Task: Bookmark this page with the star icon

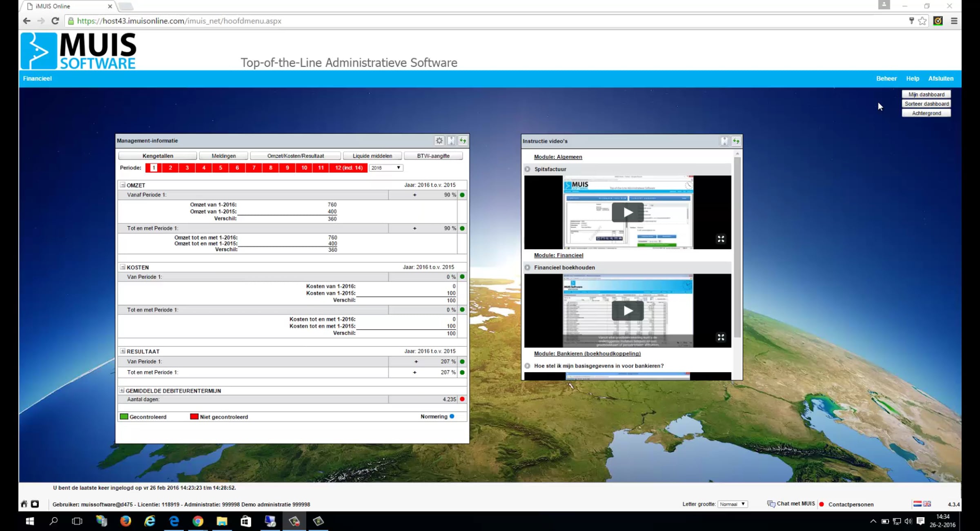Action: tap(922, 21)
